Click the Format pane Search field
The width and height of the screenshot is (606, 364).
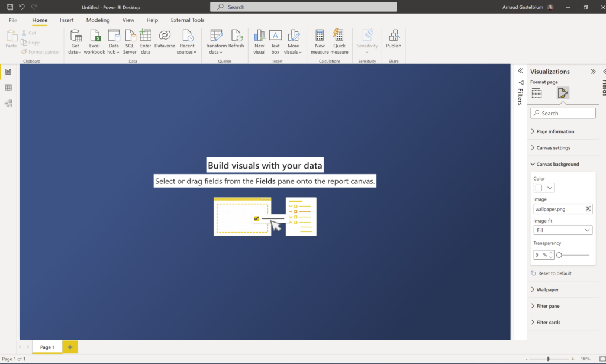(563, 113)
